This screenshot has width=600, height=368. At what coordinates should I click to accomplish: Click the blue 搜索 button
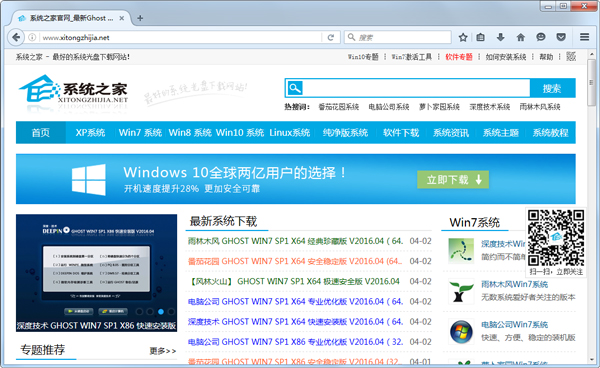pos(552,88)
